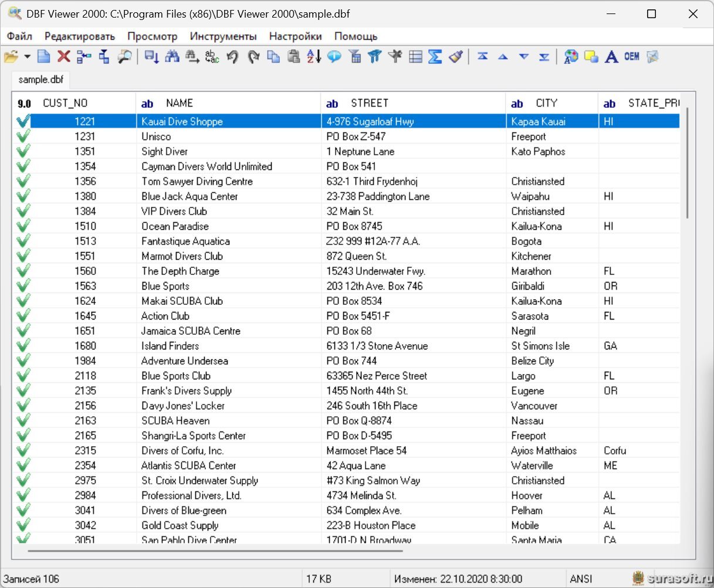Image resolution: width=714 pixels, height=588 pixels.
Task: Click the font letter A icon
Action: [x=611, y=57]
